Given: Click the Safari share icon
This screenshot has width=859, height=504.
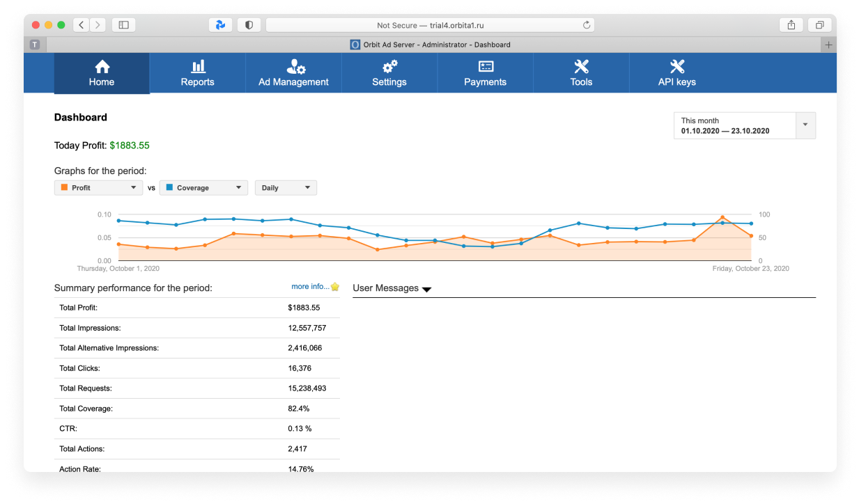Looking at the screenshot, I should tap(791, 25).
